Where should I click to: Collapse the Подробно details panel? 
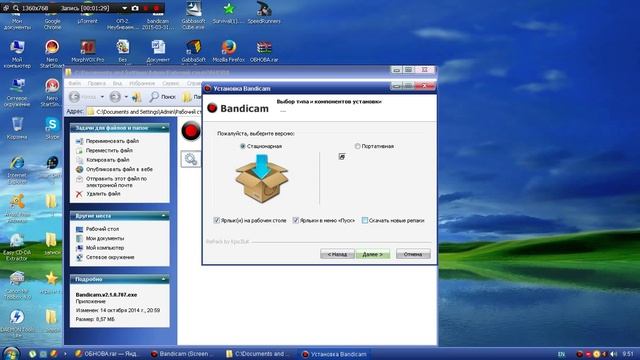pyautogui.click(x=164, y=280)
